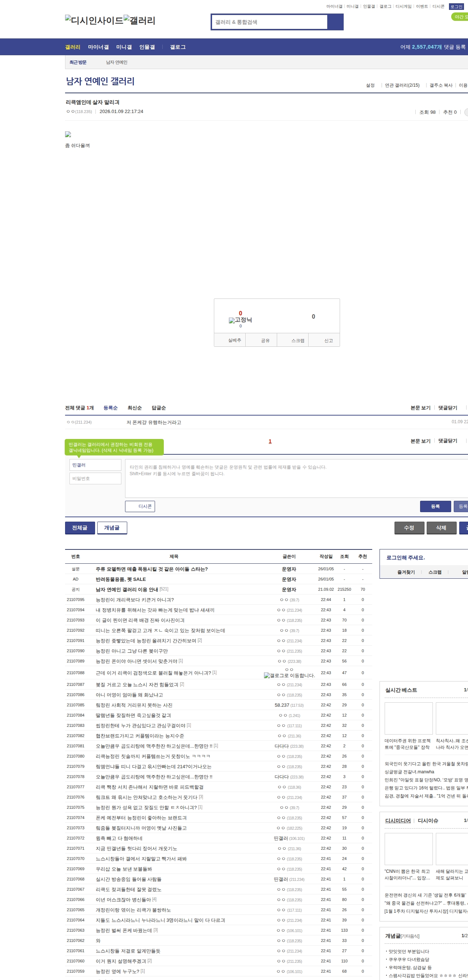The image size is (468, 980).
Task: Select 마이너갤 in the blue navigation bar
Action: point(98,47)
